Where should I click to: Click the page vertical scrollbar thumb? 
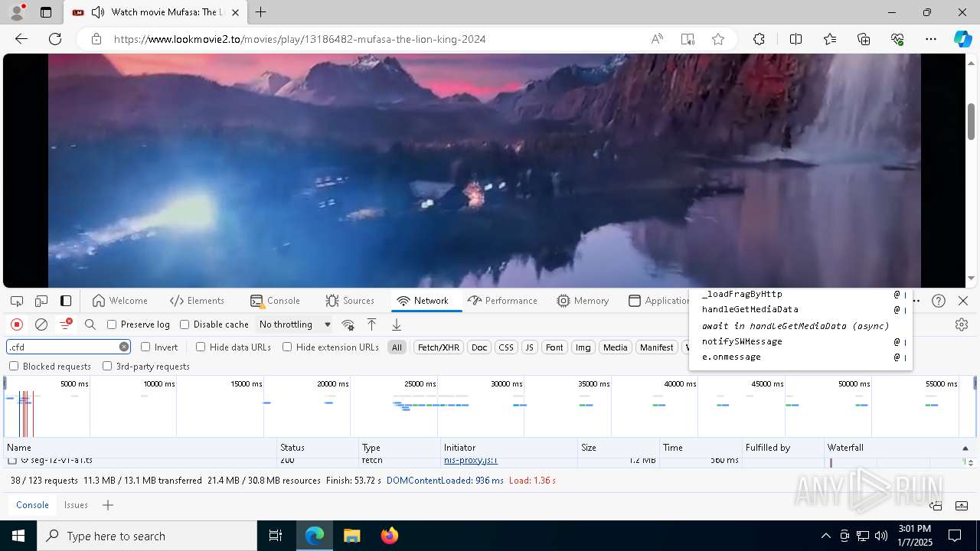[972, 121]
